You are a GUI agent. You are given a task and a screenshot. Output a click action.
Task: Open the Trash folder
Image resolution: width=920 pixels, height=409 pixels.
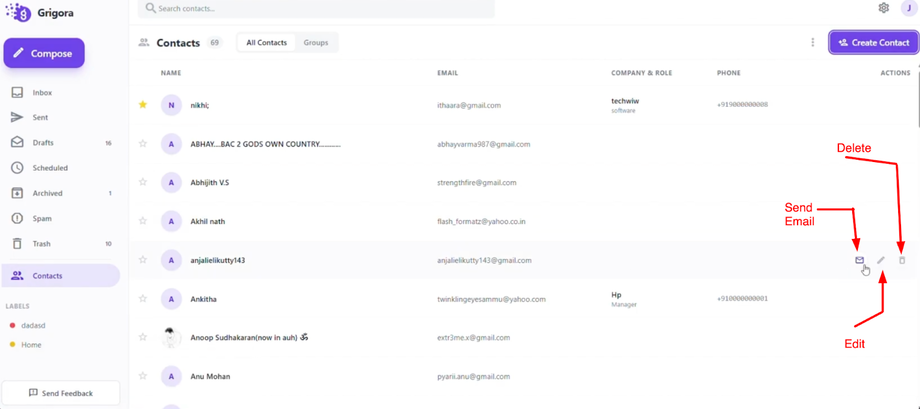(x=60, y=244)
